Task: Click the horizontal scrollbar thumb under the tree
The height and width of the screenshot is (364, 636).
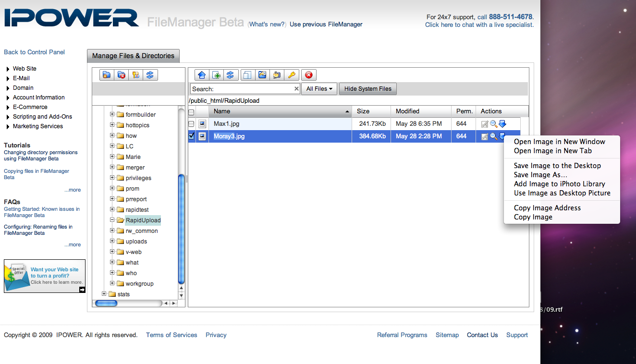Action: coord(106,303)
